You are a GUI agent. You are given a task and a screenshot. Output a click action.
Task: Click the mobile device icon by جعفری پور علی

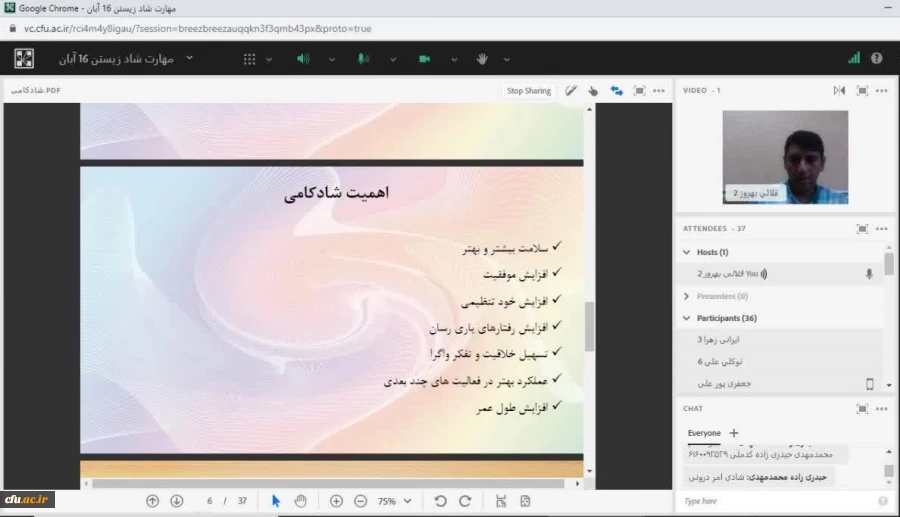[870, 384]
